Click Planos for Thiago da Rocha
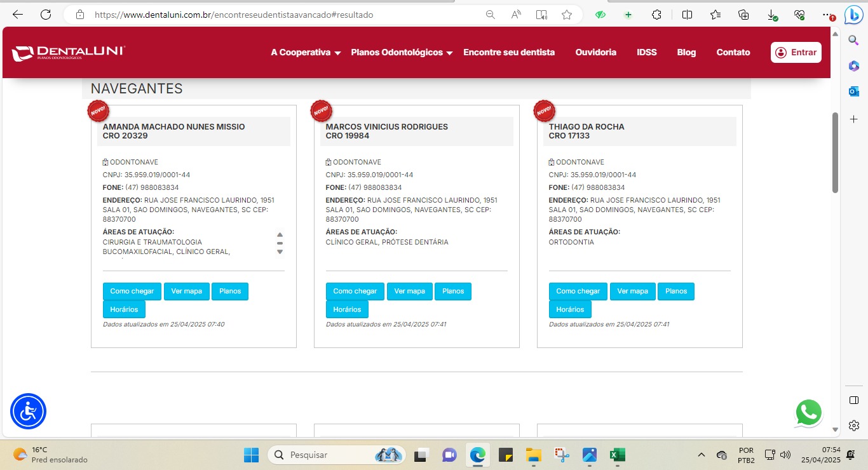868x470 pixels. pyautogui.click(x=676, y=291)
